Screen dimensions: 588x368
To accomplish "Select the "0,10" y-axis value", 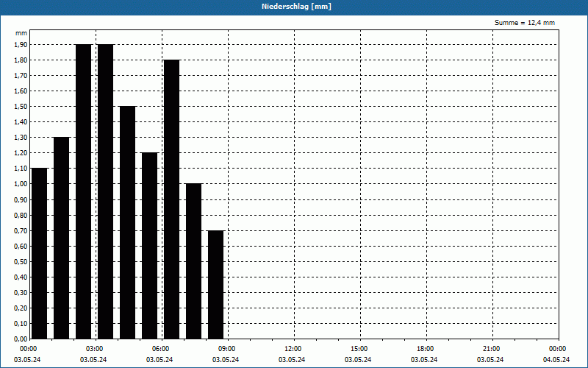I will click(x=21, y=324).
